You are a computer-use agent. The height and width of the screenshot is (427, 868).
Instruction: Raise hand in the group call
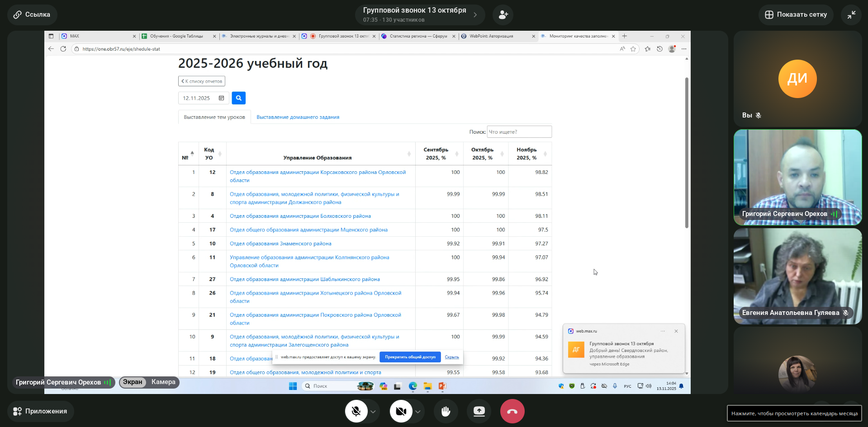click(x=446, y=411)
